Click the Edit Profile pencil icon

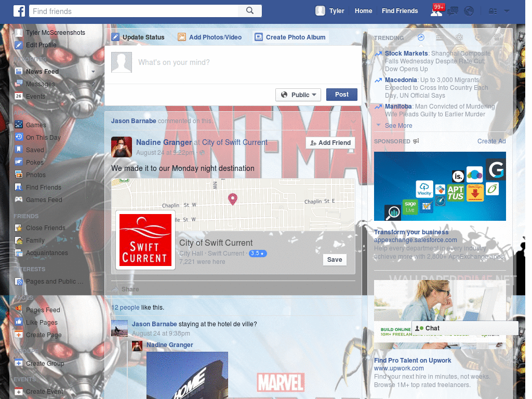pyautogui.click(x=19, y=45)
